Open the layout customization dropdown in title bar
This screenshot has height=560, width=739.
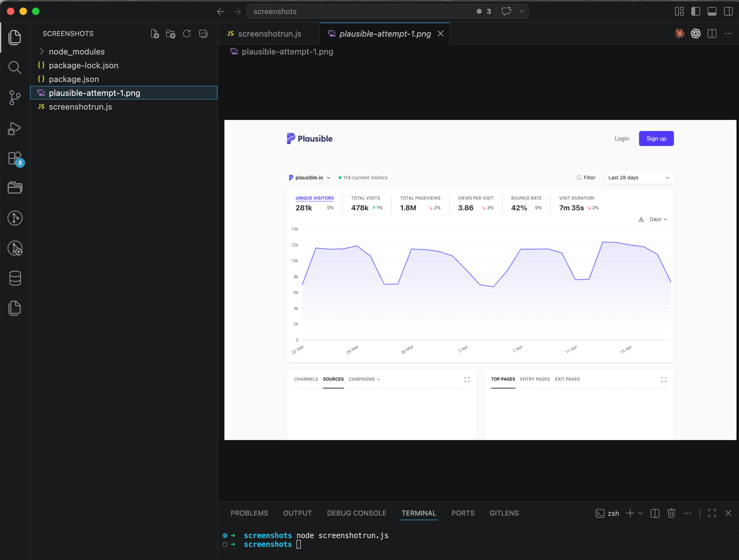[x=679, y=11]
